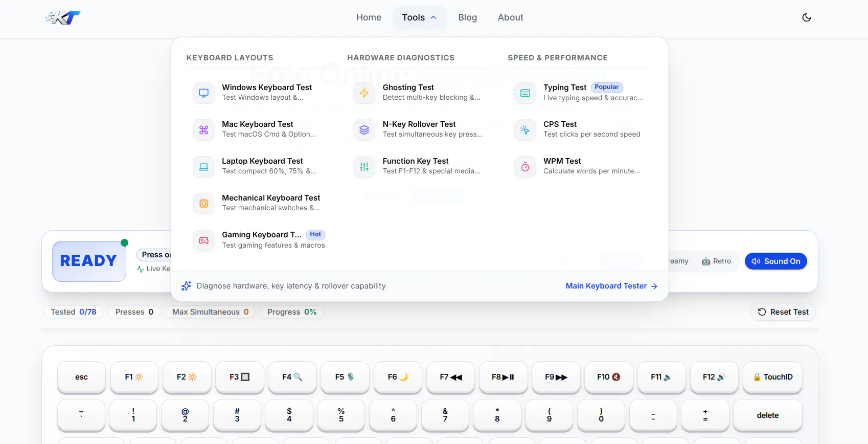Image resolution: width=868 pixels, height=444 pixels.
Task: Click the esc key
Action: pyautogui.click(x=81, y=378)
